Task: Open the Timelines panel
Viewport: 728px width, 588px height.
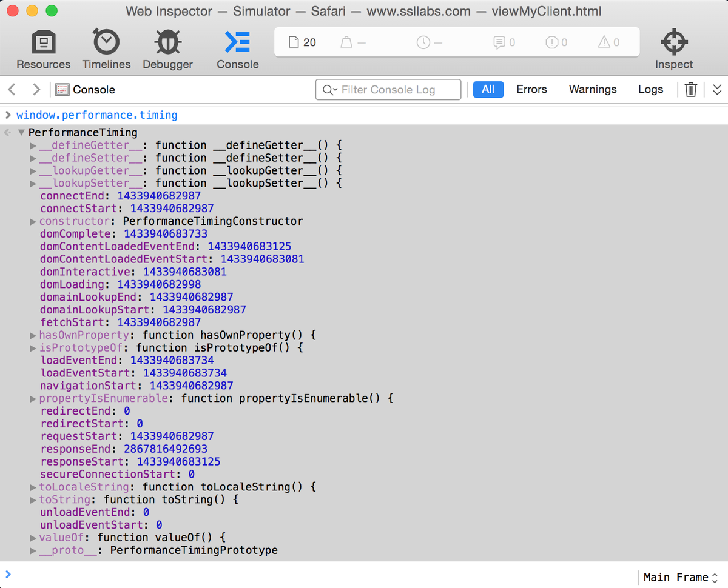Action: point(106,50)
